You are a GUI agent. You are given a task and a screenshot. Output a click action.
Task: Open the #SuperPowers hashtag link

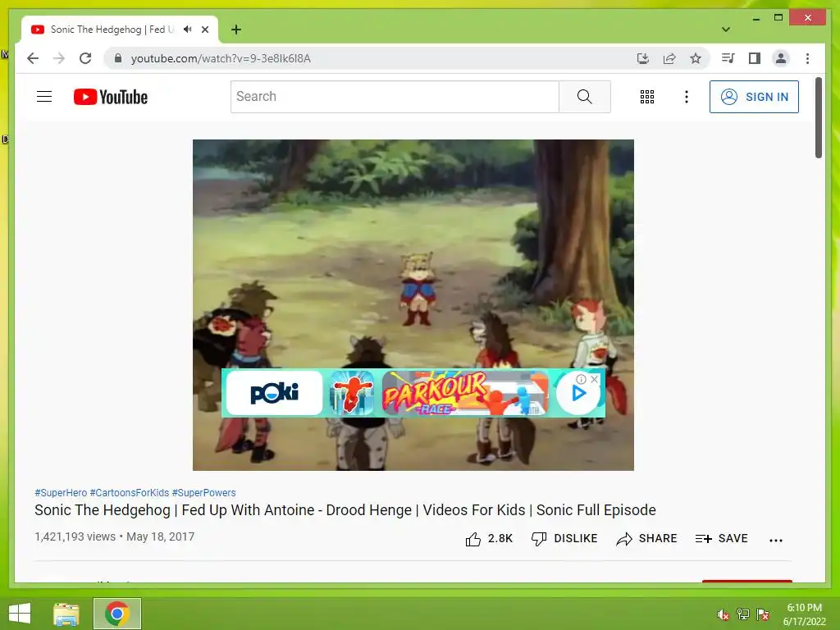click(x=203, y=493)
